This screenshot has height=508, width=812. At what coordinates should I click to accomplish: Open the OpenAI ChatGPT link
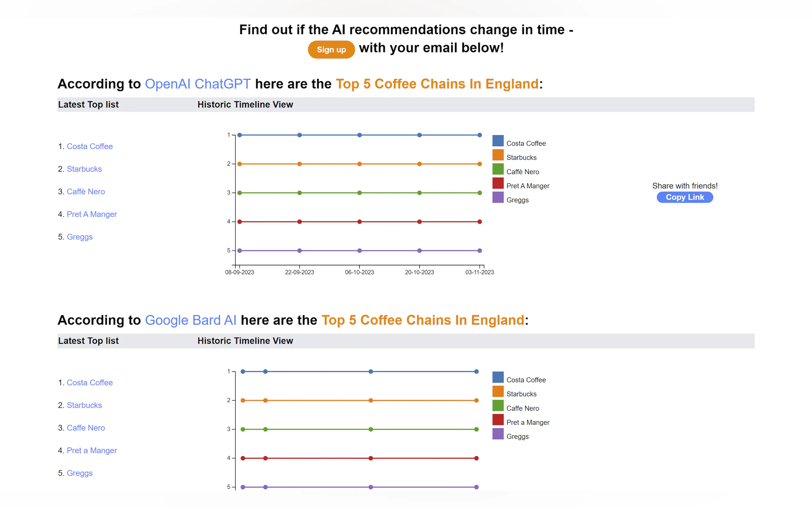pos(197,84)
